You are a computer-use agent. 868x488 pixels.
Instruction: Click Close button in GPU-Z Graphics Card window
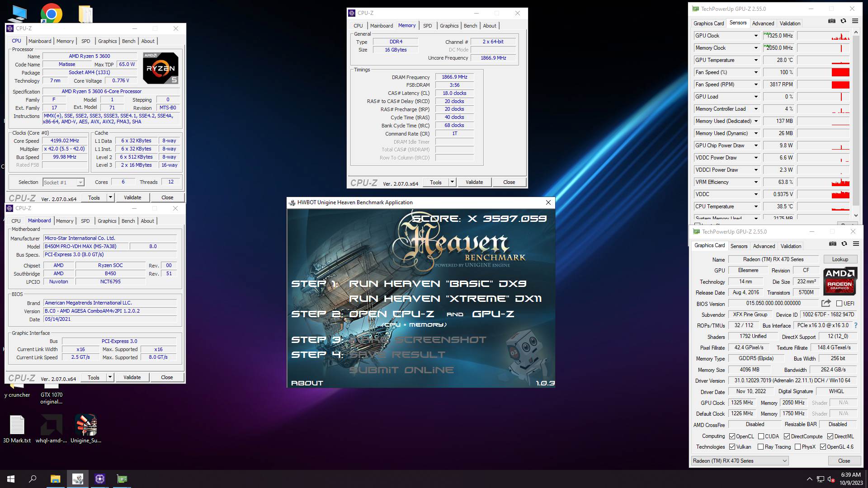(844, 461)
